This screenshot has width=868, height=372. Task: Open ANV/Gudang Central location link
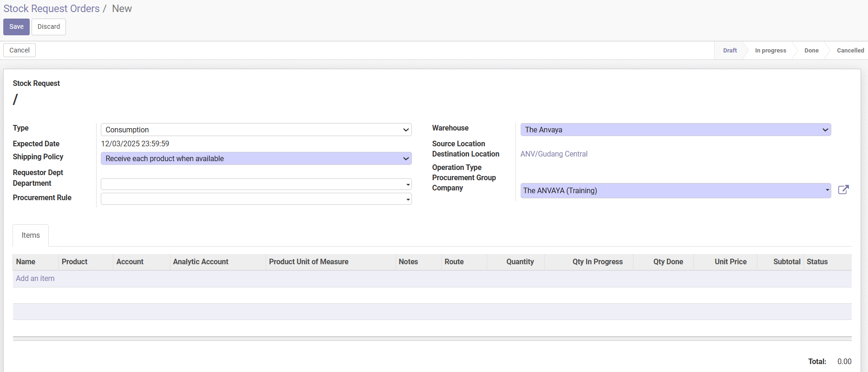(554, 154)
